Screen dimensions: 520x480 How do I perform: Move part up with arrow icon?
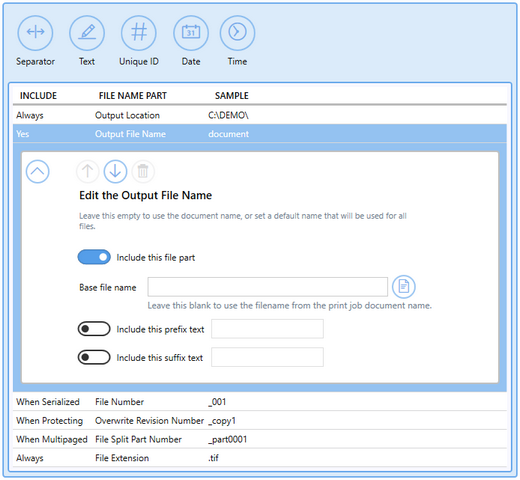(x=88, y=171)
